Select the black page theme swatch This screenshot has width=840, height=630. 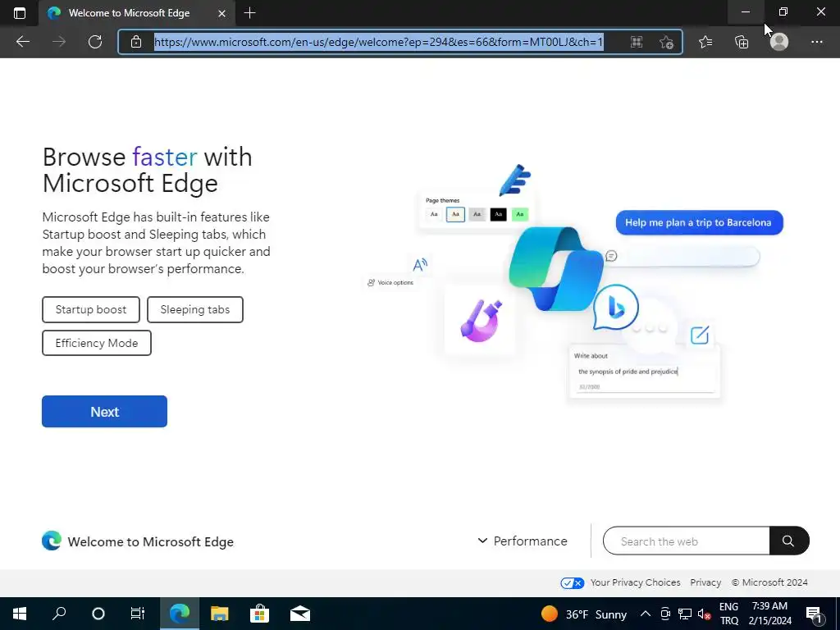(498, 214)
